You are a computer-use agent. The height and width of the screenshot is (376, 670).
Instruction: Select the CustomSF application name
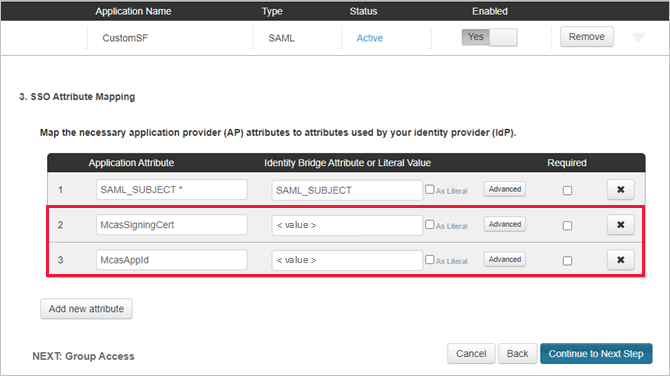[x=125, y=38]
